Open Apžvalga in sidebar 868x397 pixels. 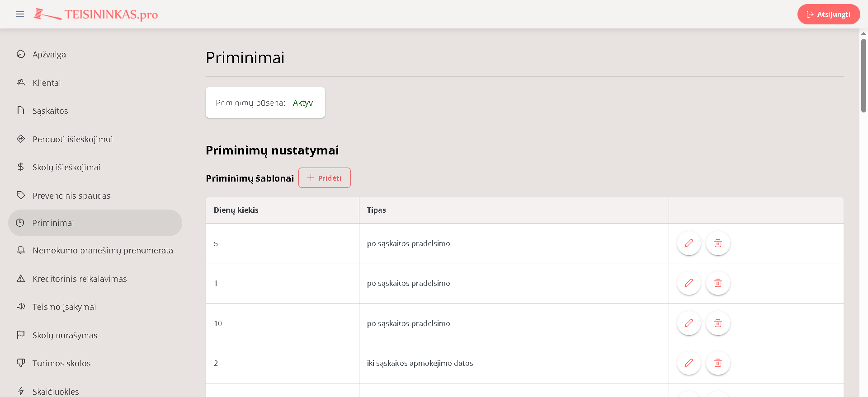click(x=49, y=55)
